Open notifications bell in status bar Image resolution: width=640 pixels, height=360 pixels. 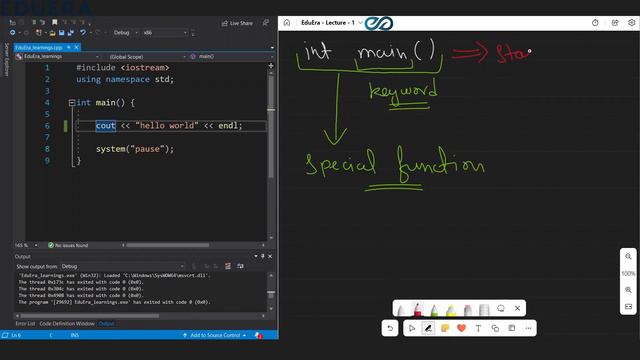(259, 335)
